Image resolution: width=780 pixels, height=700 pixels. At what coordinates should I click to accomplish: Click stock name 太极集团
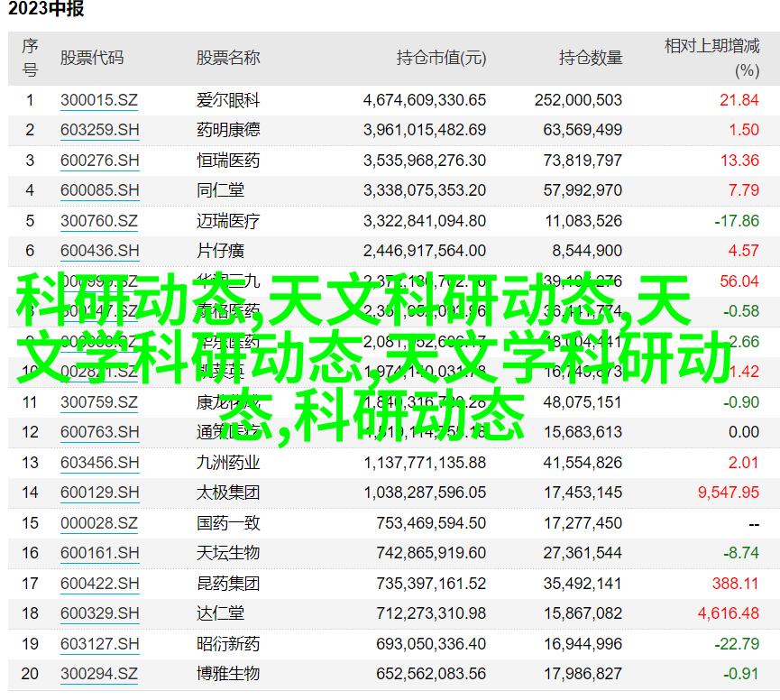228,492
